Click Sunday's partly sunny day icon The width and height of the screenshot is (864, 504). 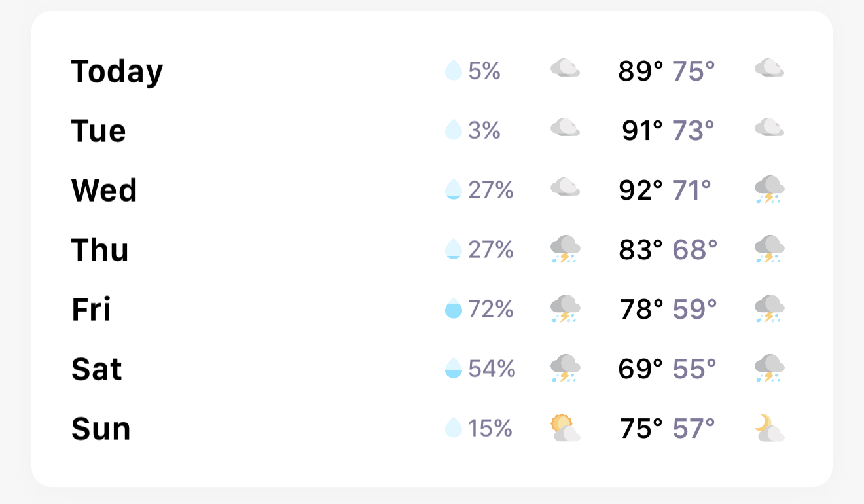[x=565, y=428]
